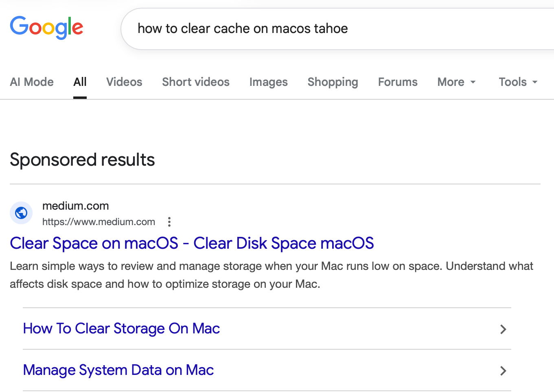Image resolution: width=554 pixels, height=392 pixels.
Task: Open the three-dot menu beside medium.com URL
Action: click(x=169, y=222)
